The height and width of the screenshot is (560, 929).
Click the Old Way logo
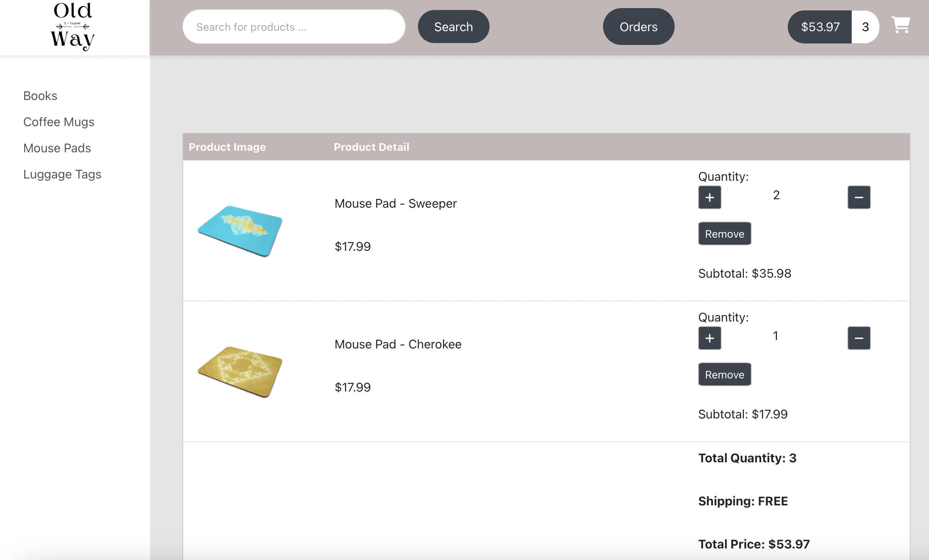coord(73,26)
